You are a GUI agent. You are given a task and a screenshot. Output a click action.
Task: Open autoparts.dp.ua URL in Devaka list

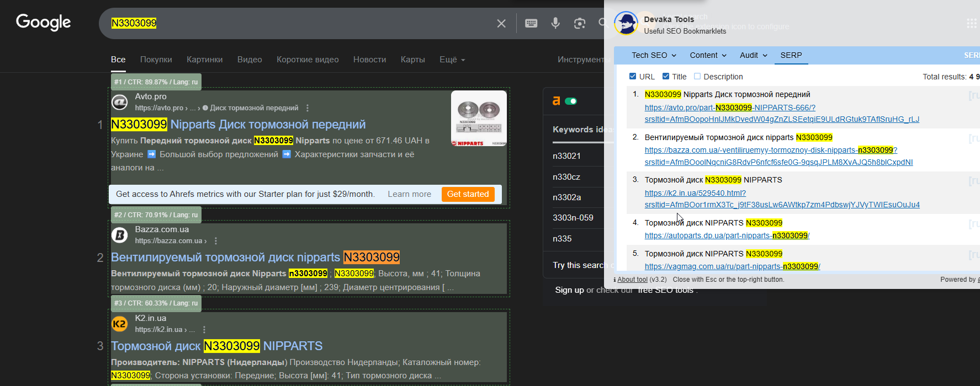(727, 235)
